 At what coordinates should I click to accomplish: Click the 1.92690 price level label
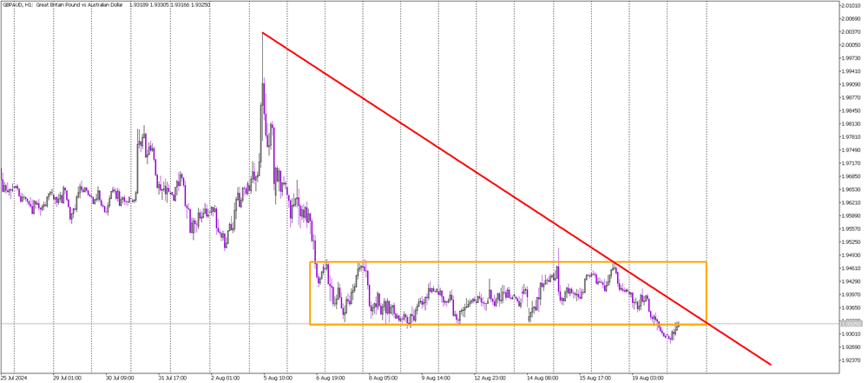[x=852, y=347]
